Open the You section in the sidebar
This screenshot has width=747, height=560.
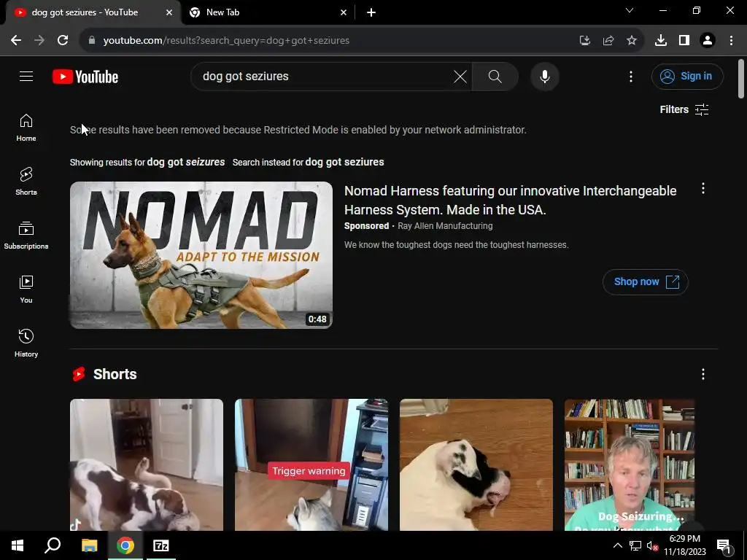[26, 289]
